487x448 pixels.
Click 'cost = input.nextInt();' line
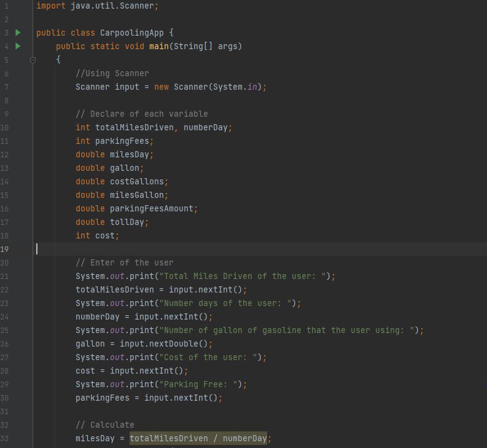(131, 371)
